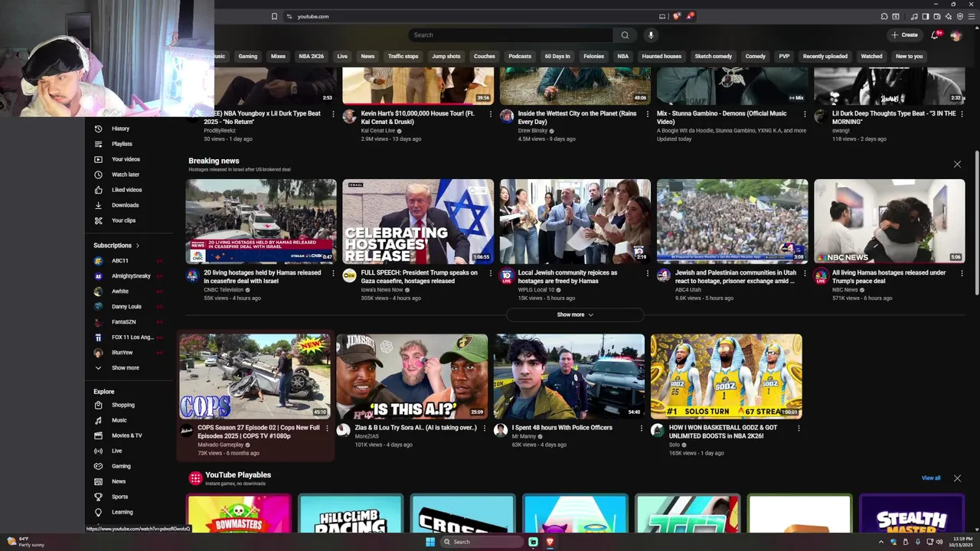Open taskbar weather widget 64°F

(x=25, y=542)
